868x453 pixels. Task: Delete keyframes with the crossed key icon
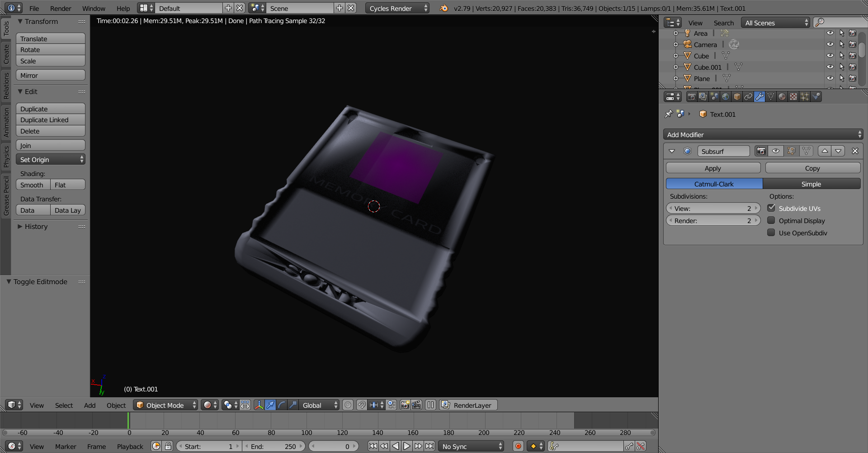coord(641,446)
